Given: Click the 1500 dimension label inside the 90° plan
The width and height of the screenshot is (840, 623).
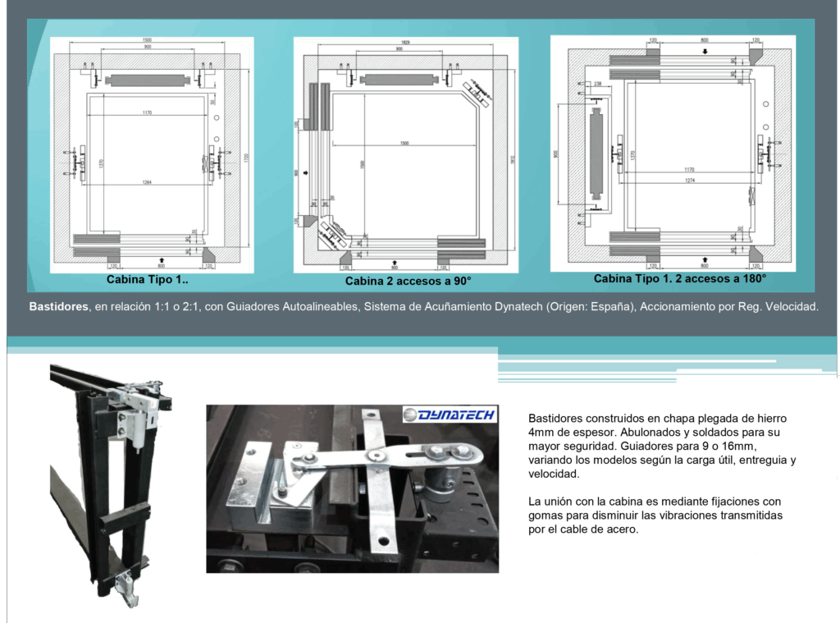Looking at the screenshot, I should pos(405,143).
